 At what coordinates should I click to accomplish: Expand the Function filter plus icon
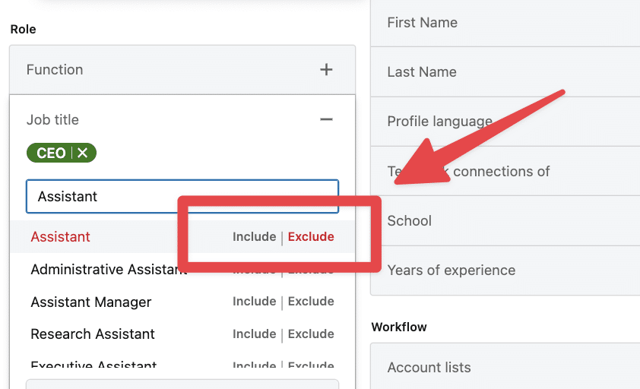coord(326,69)
